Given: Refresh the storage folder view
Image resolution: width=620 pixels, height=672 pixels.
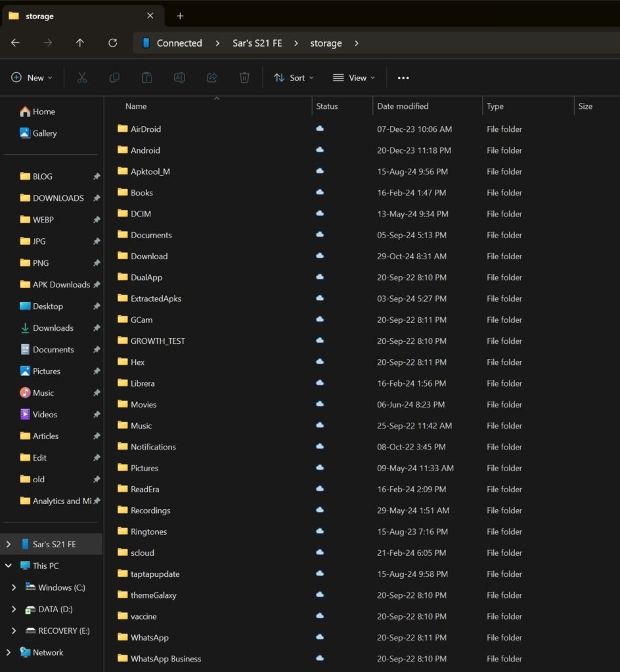Looking at the screenshot, I should [113, 43].
